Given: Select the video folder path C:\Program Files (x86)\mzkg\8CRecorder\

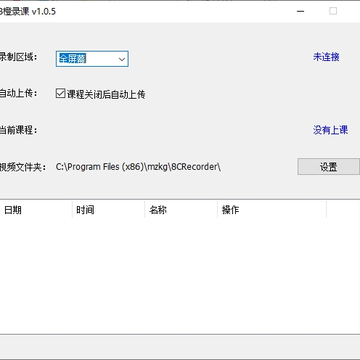Looking at the screenshot, I should tap(138, 167).
